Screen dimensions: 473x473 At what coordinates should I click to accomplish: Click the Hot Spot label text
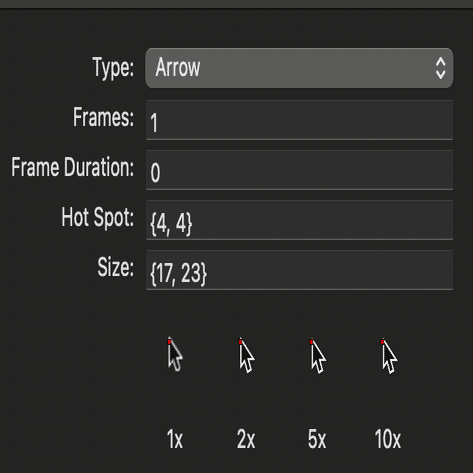tap(98, 217)
